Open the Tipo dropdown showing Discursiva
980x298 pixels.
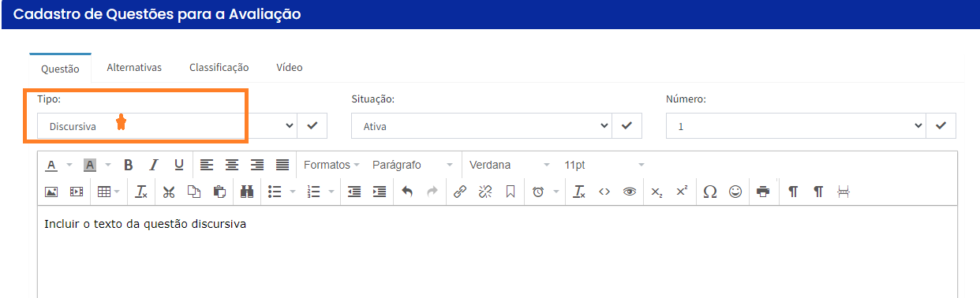tap(166, 126)
